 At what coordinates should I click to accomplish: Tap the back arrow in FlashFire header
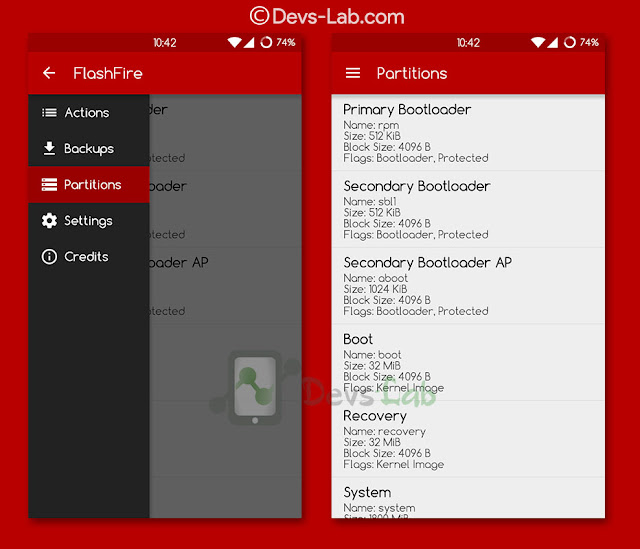tap(49, 73)
